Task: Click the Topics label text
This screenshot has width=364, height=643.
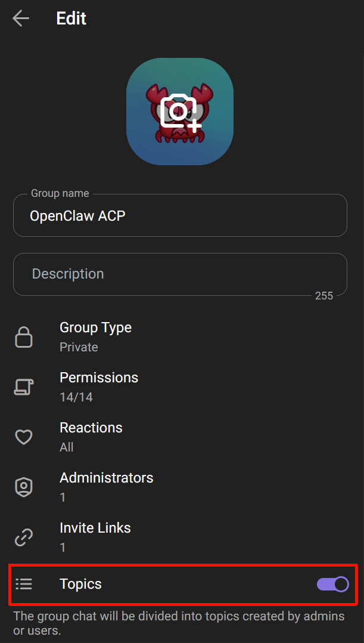Action: 80,584
